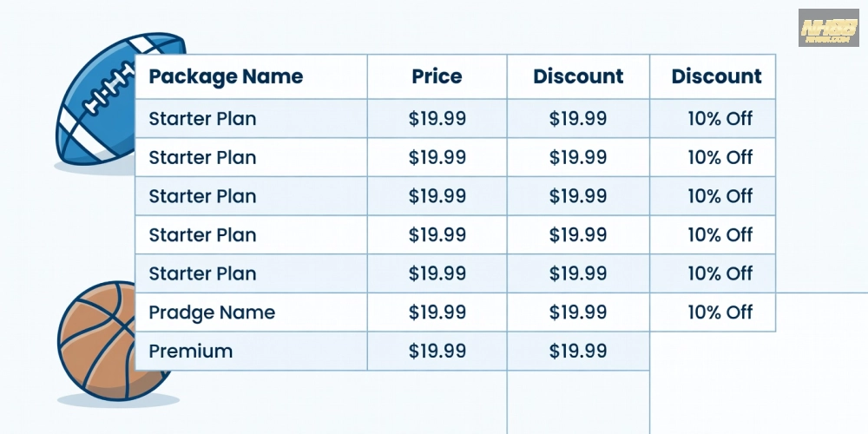Image resolution: width=868 pixels, height=434 pixels.
Task: Select the $19.99 discount value in the Pradge Name row
Action: 578,312
